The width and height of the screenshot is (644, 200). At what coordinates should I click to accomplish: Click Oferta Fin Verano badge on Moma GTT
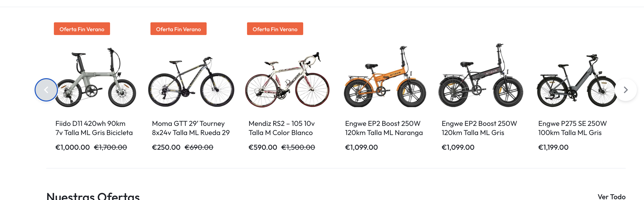[x=178, y=29]
